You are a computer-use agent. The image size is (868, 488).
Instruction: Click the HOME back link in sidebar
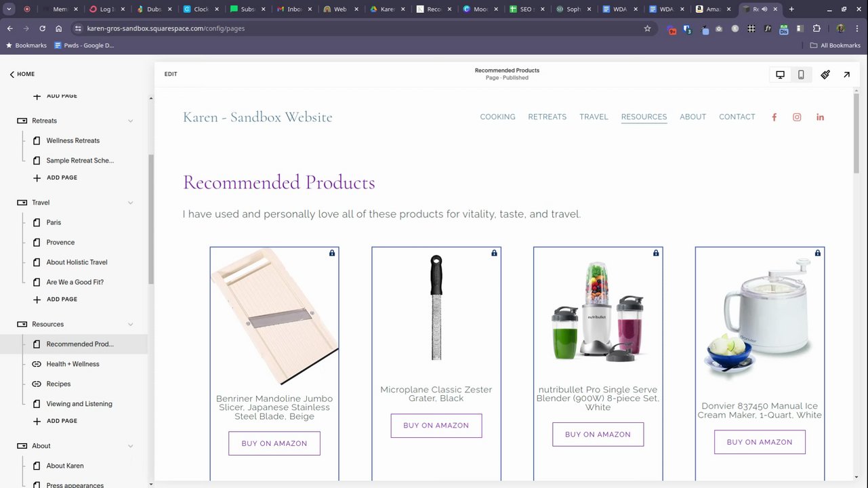pyautogui.click(x=22, y=74)
